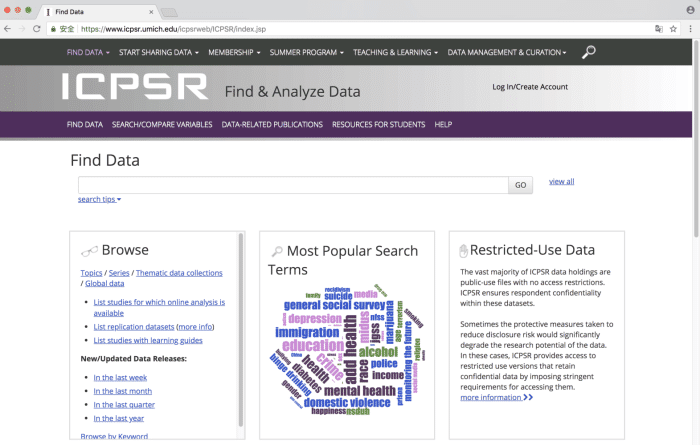Click more information link under Restricted-Use Data
This screenshot has width=700, height=445.
click(x=496, y=397)
